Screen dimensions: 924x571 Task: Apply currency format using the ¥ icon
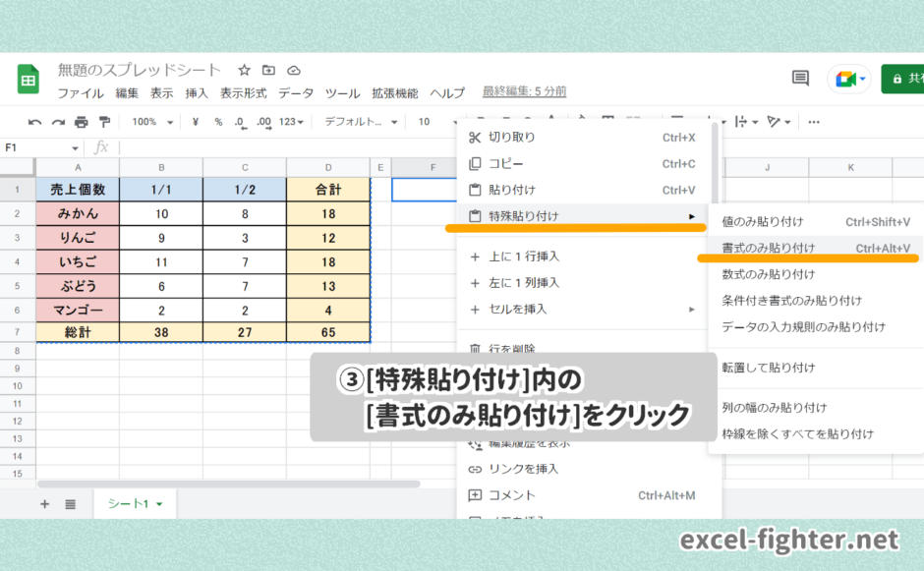tap(195, 121)
